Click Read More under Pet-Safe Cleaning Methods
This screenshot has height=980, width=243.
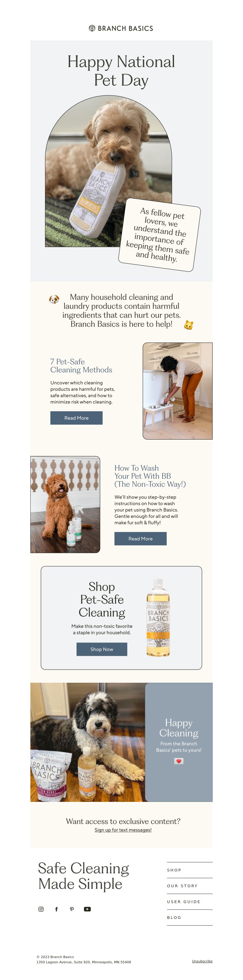click(x=77, y=418)
